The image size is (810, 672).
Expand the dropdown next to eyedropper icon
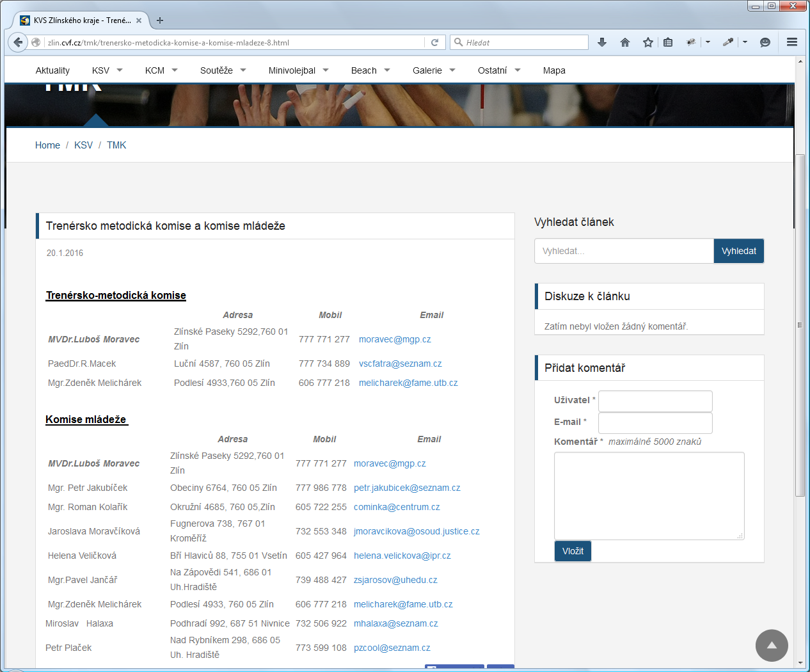pos(745,42)
